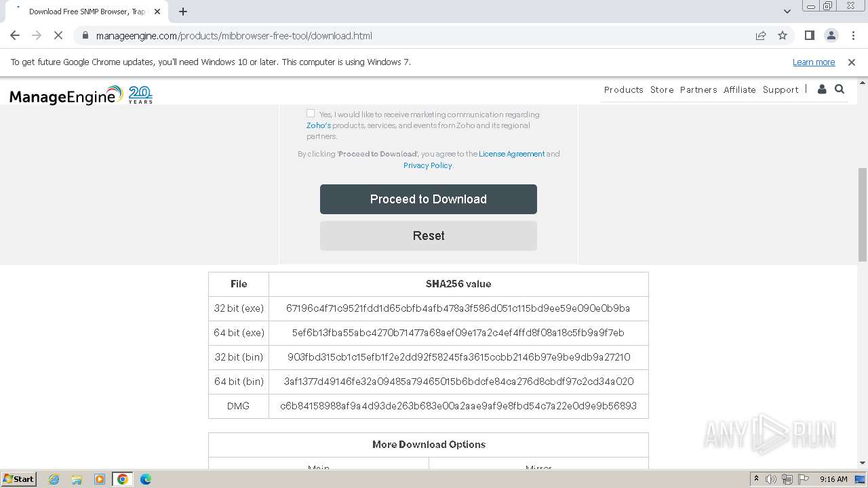868x488 pixels.
Task: Open Windows Explorer folder in taskbar
Action: [77, 479]
